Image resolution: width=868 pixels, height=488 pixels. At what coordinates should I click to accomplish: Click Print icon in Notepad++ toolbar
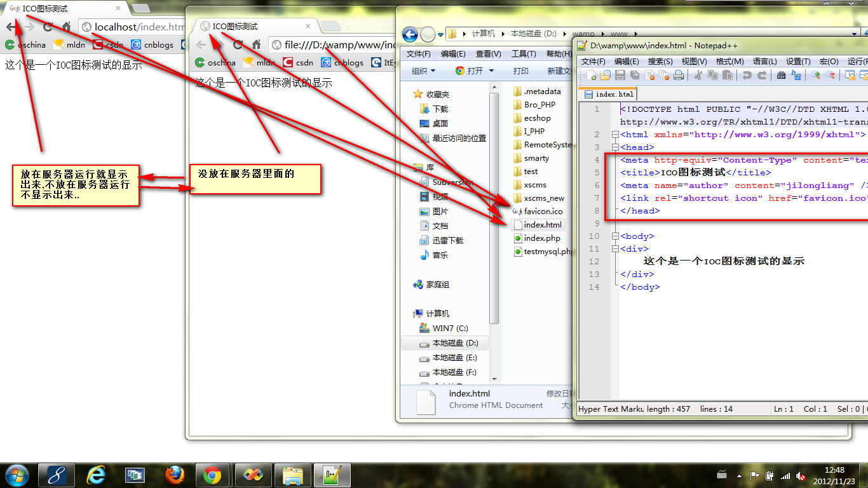point(679,75)
